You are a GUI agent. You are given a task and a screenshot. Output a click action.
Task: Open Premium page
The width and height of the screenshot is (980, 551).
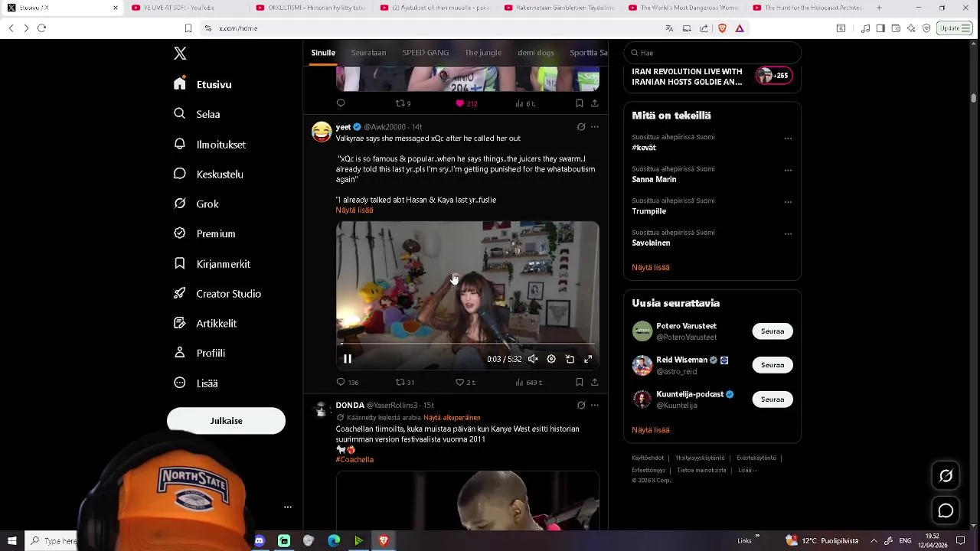pos(204,233)
